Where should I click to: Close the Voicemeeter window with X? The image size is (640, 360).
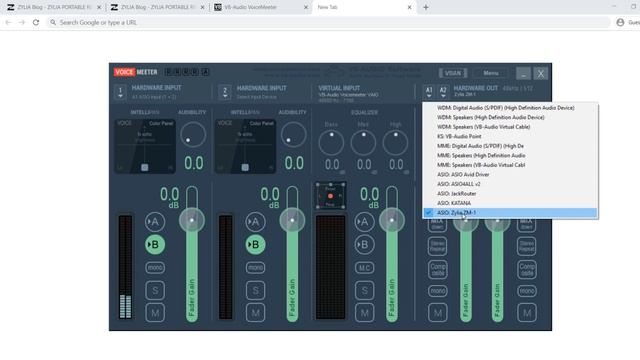click(541, 73)
